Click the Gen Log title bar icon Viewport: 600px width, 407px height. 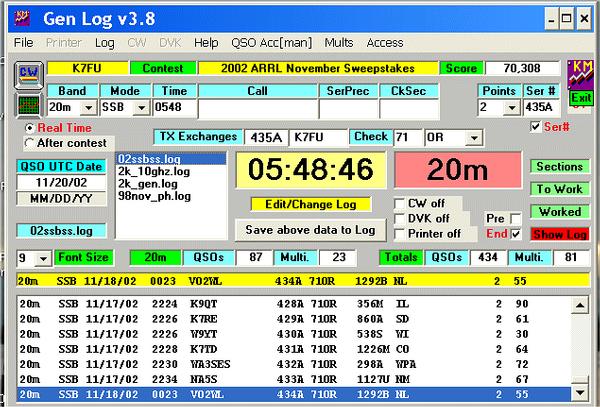pyautogui.click(x=22, y=18)
